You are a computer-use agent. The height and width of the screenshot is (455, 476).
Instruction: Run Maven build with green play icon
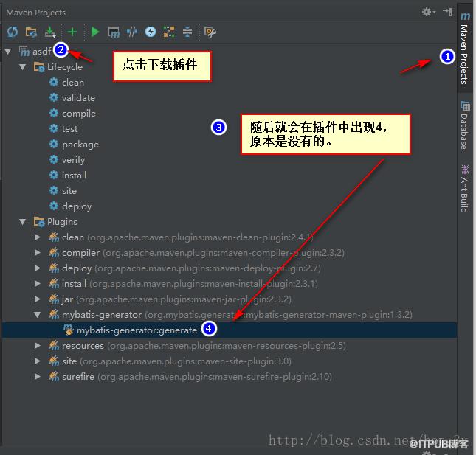click(95, 32)
